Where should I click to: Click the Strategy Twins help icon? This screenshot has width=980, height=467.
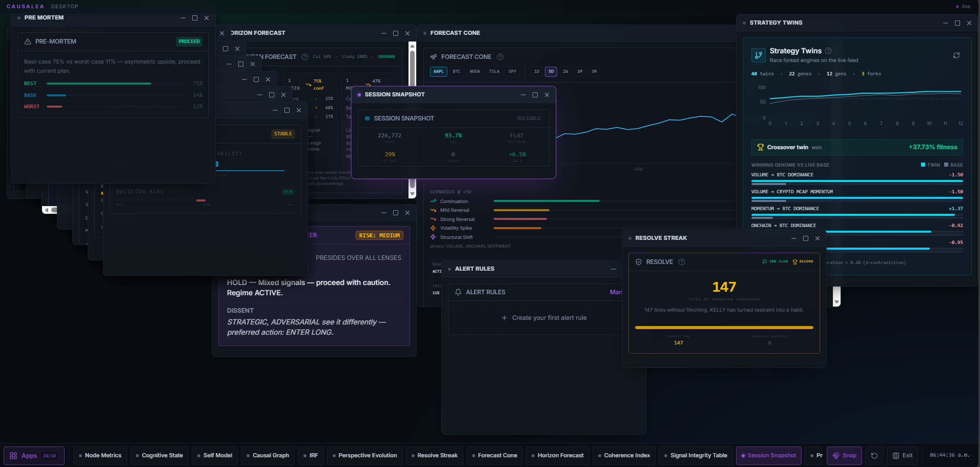(828, 51)
